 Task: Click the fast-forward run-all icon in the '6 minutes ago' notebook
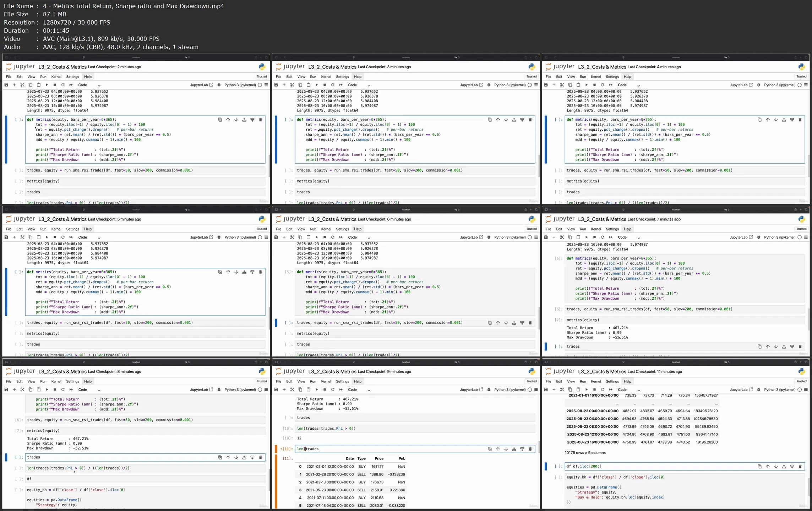341,237
